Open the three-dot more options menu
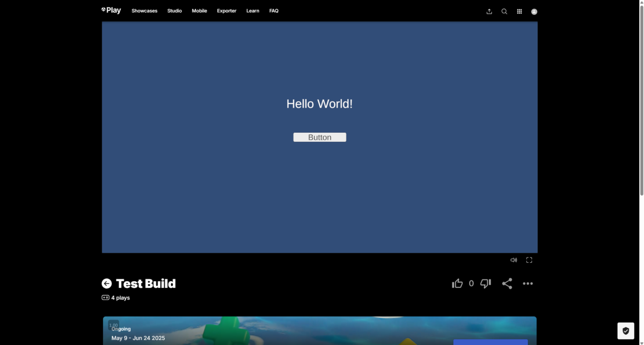Screen dimensions: 644x345 [528, 283]
